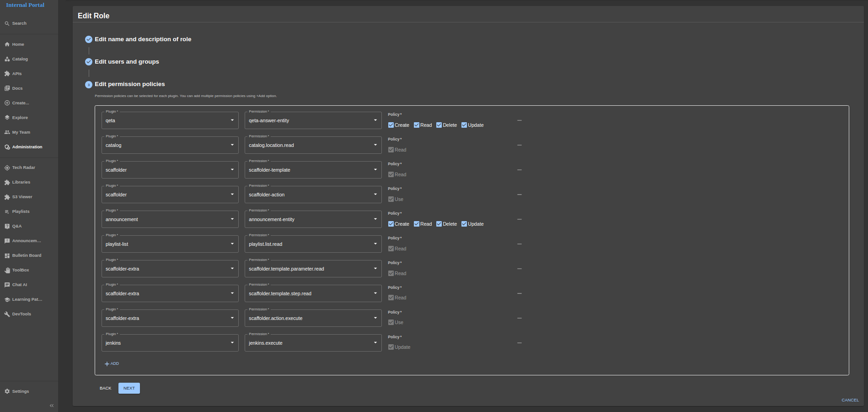Go to Edit users and groups step
Viewport: 868px width, 412px height.
127,62
